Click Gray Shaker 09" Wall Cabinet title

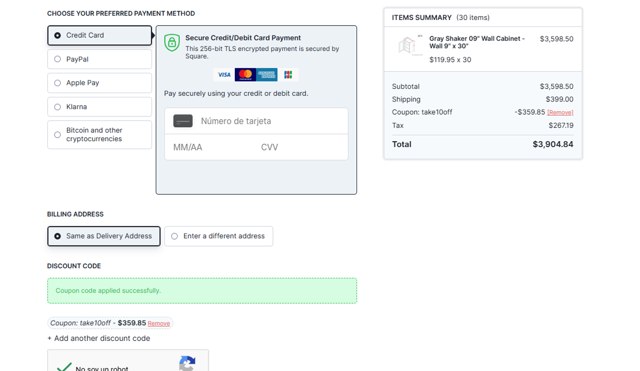pos(477,42)
